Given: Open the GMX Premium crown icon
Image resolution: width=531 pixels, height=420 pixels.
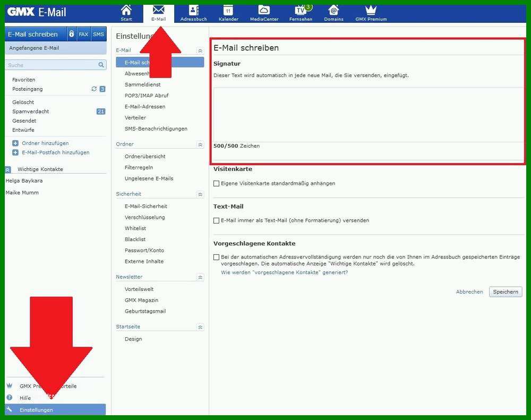Looking at the screenshot, I should [371, 13].
